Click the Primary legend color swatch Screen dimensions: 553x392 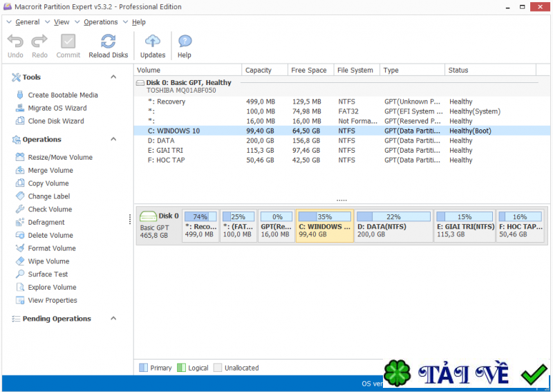[x=143, y=368]
